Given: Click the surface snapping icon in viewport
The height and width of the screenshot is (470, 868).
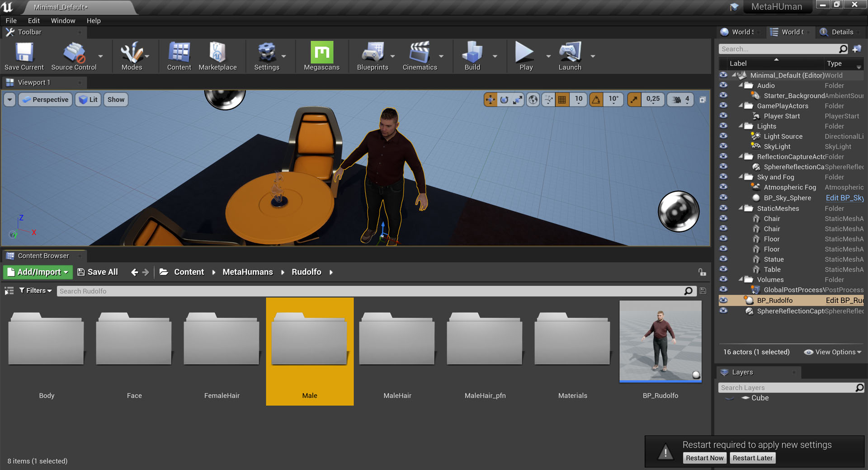Looking at the screenshot, I should (x=548, y=99).
